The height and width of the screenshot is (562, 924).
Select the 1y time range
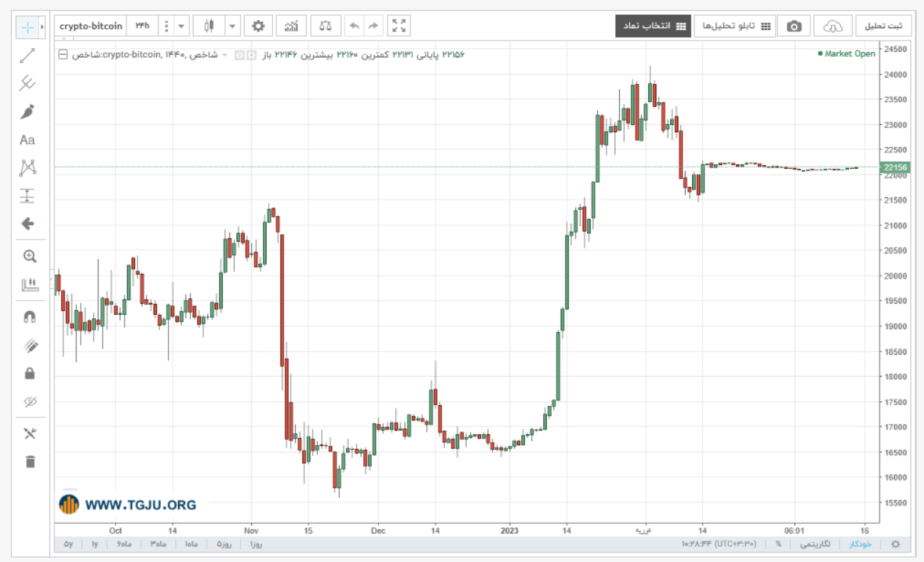[95, 544]
